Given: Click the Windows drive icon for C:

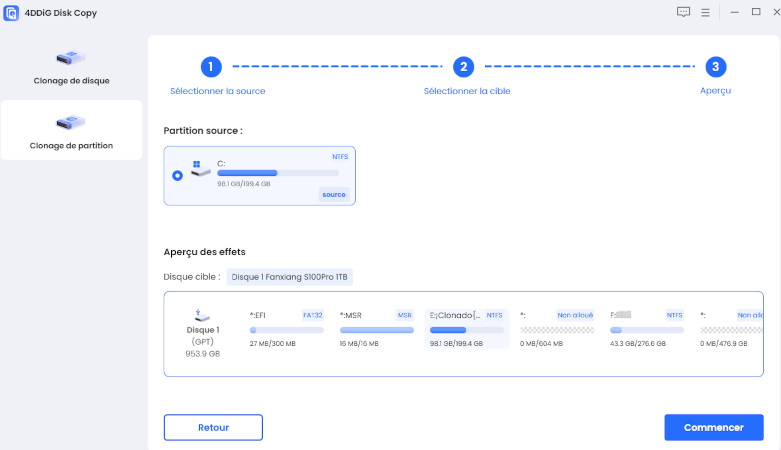Looking at the screenshot, I should [x=200, y=171].
